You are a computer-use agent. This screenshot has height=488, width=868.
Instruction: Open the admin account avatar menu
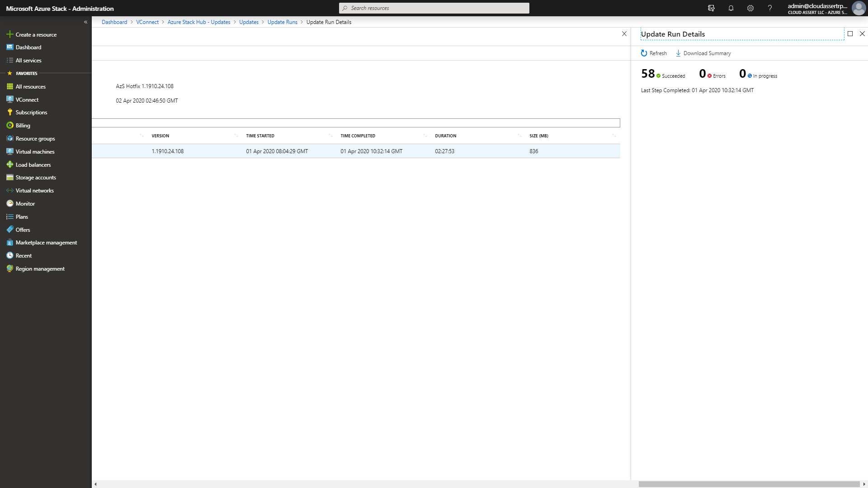[x=858, y=8]
